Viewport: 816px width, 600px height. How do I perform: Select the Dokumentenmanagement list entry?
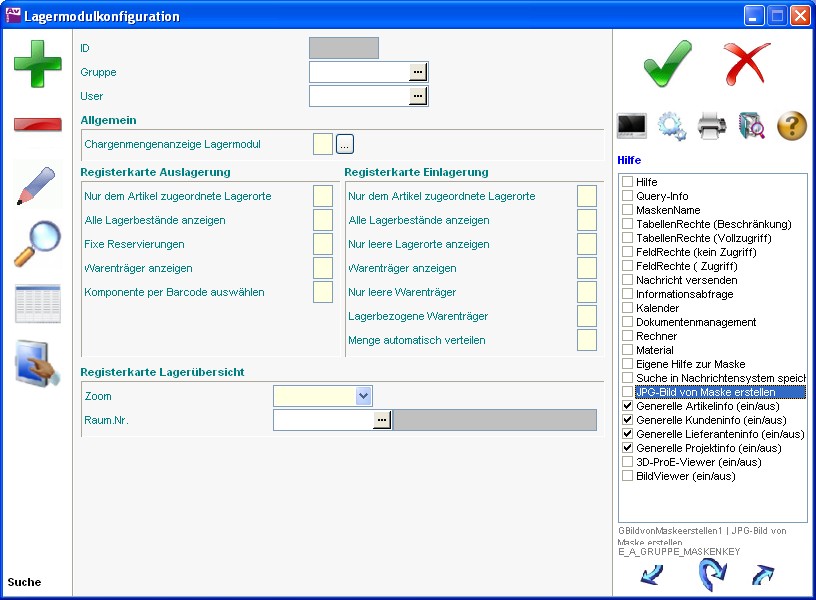pyautogui.click(x=696, y=323)
